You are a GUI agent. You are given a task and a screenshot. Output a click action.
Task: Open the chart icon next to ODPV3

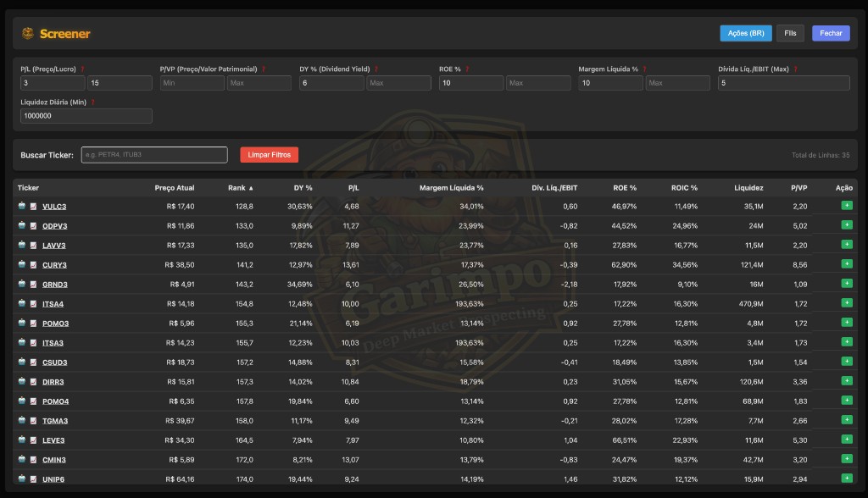pos(32,225)
